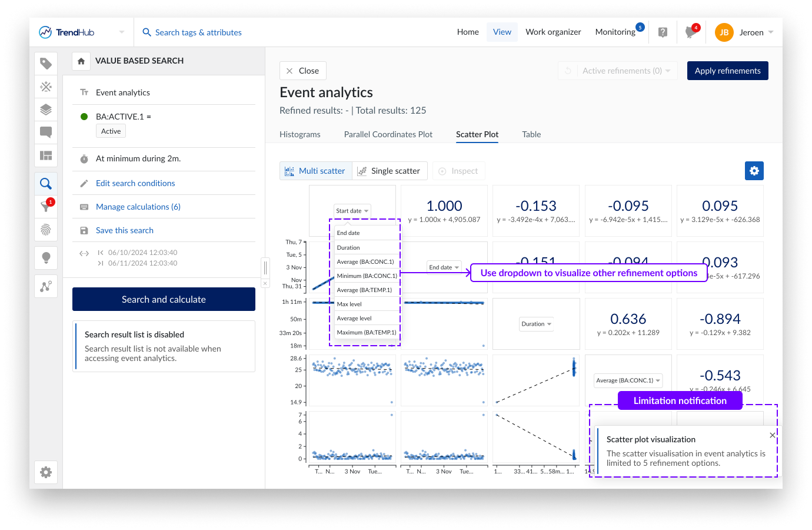
Task: Open the Average (BA:CONC.1) axis dropdown
Action: click(x=628, y=380)
